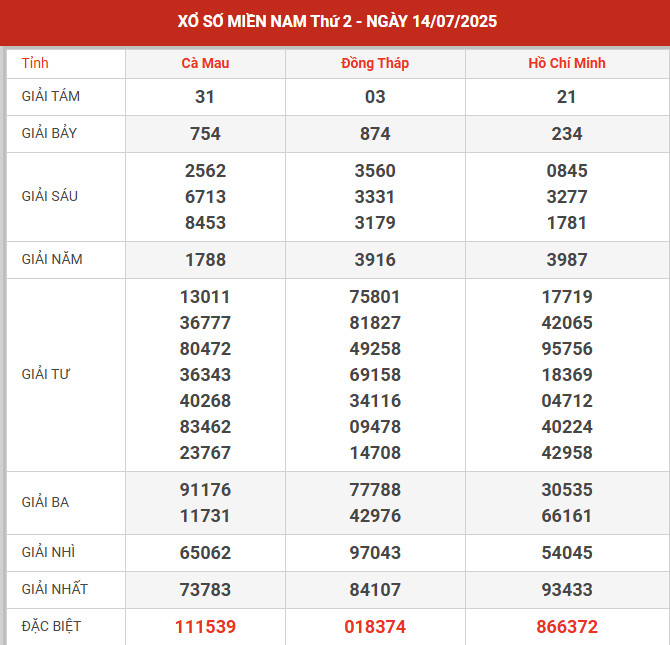This screenshot has height=645, width=670.
Task: Click giải tư number 36343
Action: coord(205,375)
